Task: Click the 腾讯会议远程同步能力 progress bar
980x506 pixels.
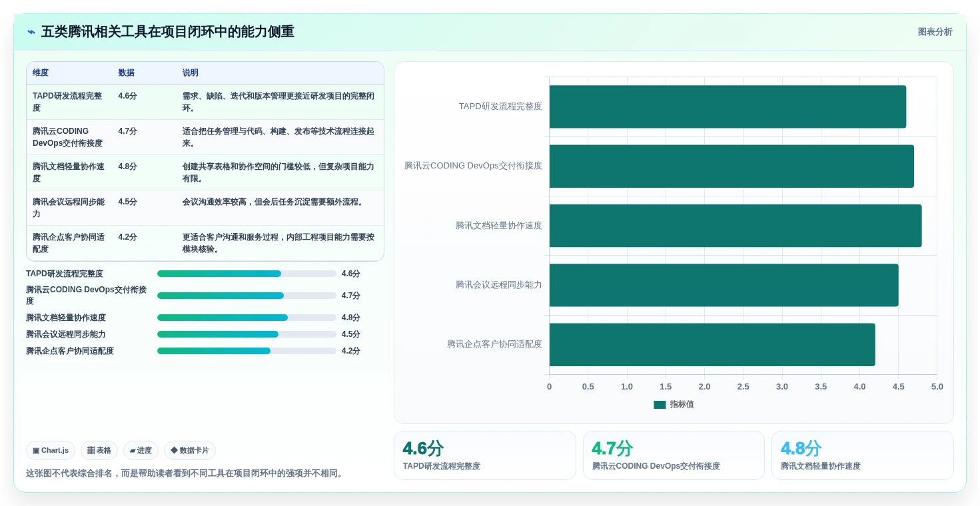Action: tap(246, 334)
